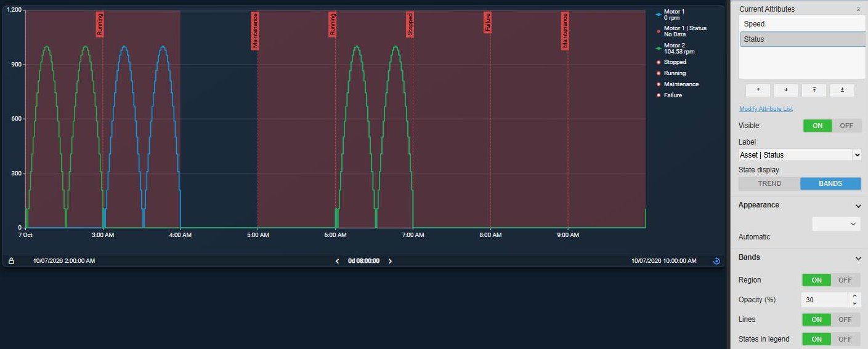Screen dimensions: 868x349
Task: Click Maintenance marker flag near 9:00 AM
Action: pos(565,31)
